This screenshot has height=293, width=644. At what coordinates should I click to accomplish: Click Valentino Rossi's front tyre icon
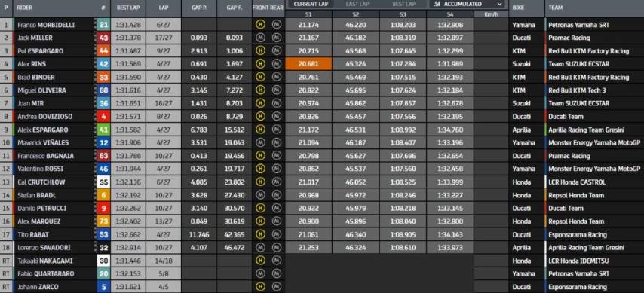pyautogui.click(x=259, y=169)
